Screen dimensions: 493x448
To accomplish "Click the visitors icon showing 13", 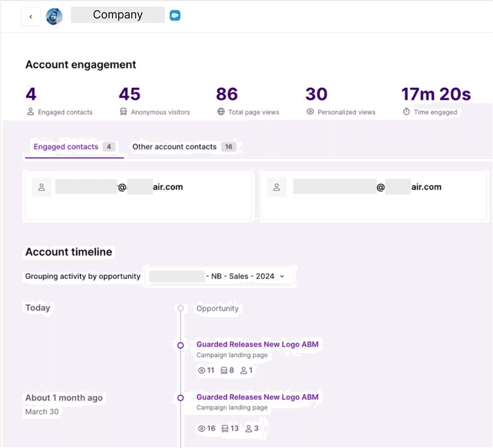I will tap(225, 428).
